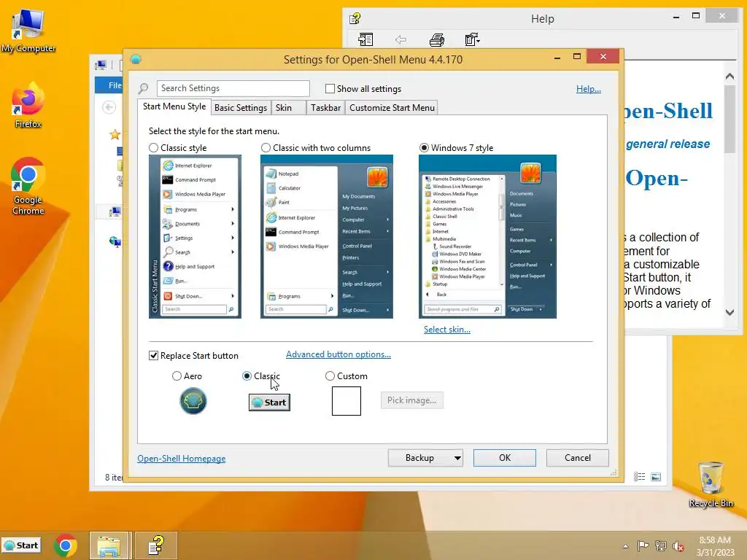747x560 pixels.
Task: Select the Classic style radio button
Action: pos(153,147)
